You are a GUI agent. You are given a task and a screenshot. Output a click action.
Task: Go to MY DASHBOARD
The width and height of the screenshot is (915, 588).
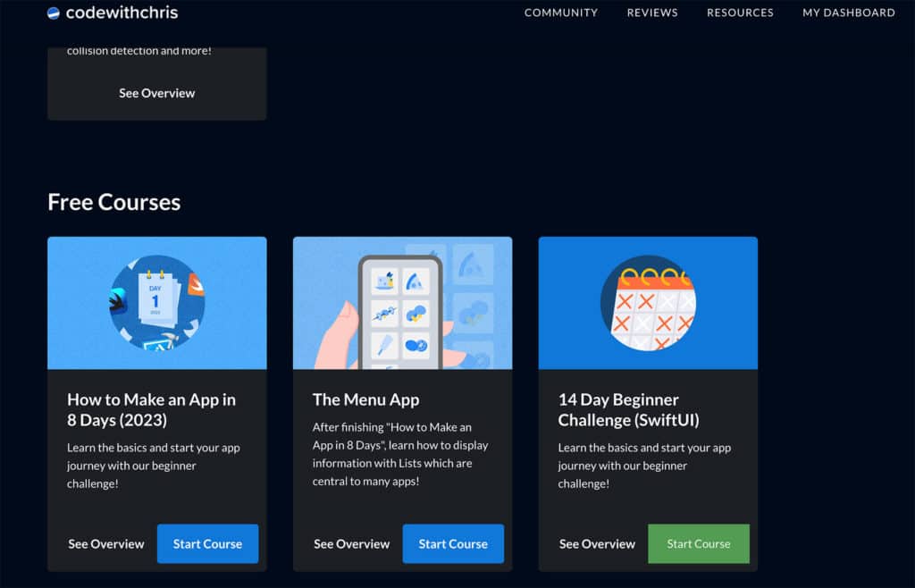[848, 13]
